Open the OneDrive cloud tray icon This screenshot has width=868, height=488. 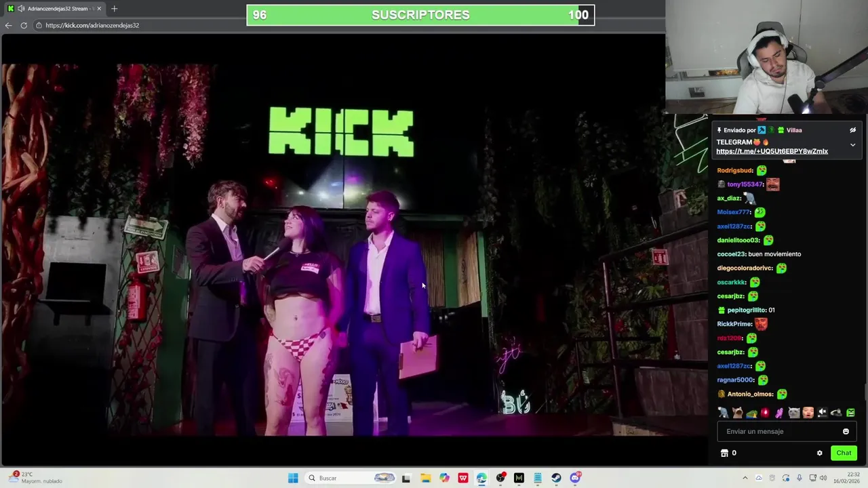pyautogui.click(x=759, y=478)
